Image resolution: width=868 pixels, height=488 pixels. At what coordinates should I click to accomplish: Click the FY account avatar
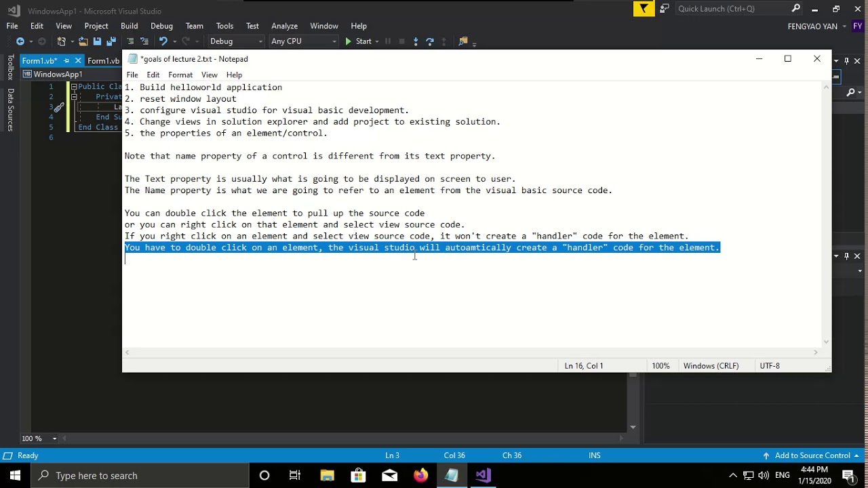pyautogui.click(x=859, y=26)
